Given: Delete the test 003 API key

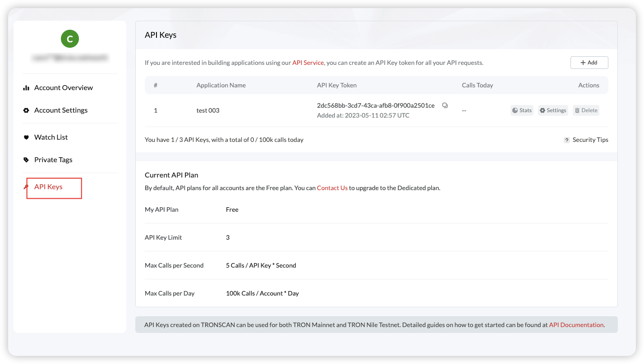Looking at the screenshot, I should (586, 110).
